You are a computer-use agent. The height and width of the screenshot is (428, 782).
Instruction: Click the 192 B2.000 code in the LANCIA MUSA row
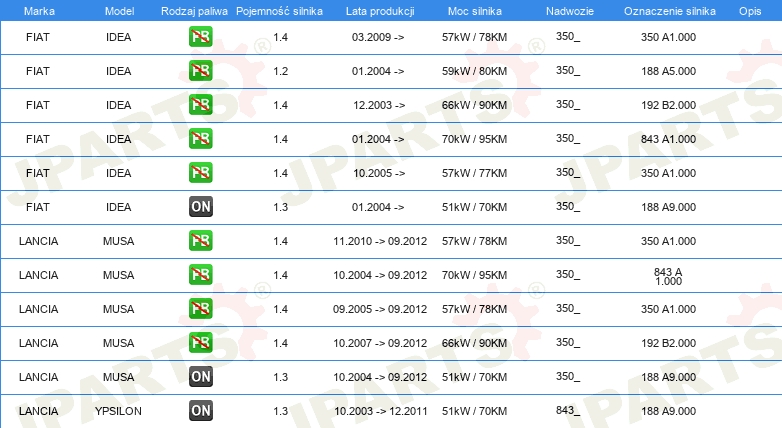coord(668,343)
